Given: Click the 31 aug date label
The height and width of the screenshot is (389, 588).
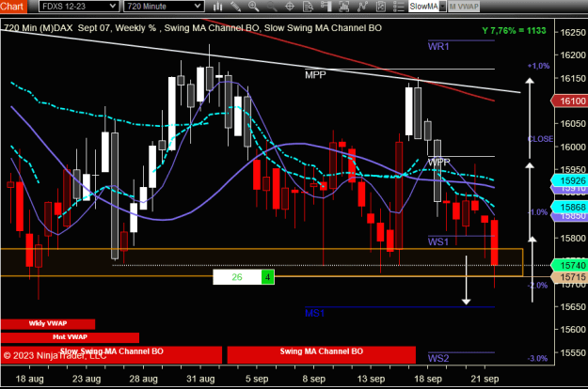Looking at the screenshot, I should click(x=200, y=379).
